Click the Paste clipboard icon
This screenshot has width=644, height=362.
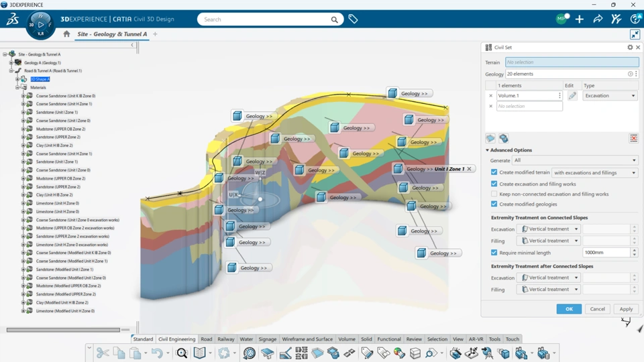coord(135,353)
